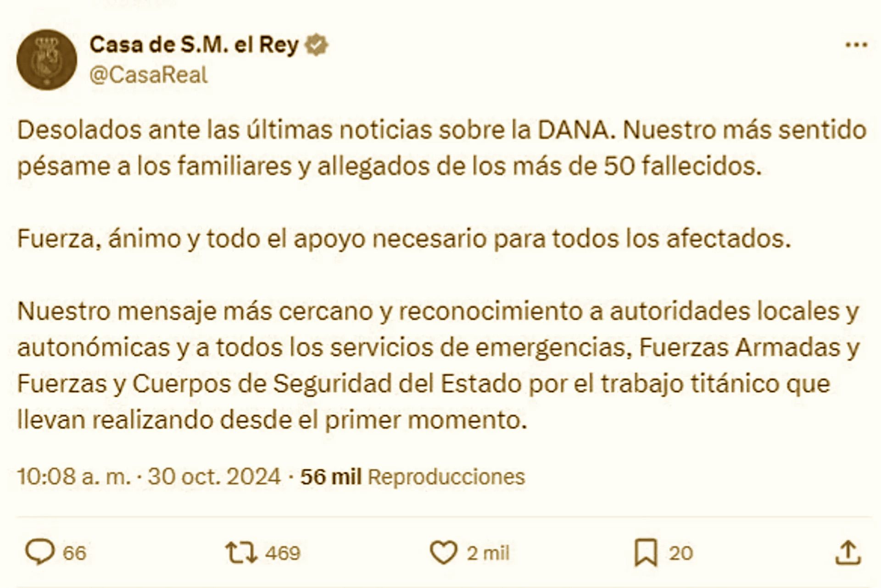Click the 30 oct. 2024 date

[214, 477]
